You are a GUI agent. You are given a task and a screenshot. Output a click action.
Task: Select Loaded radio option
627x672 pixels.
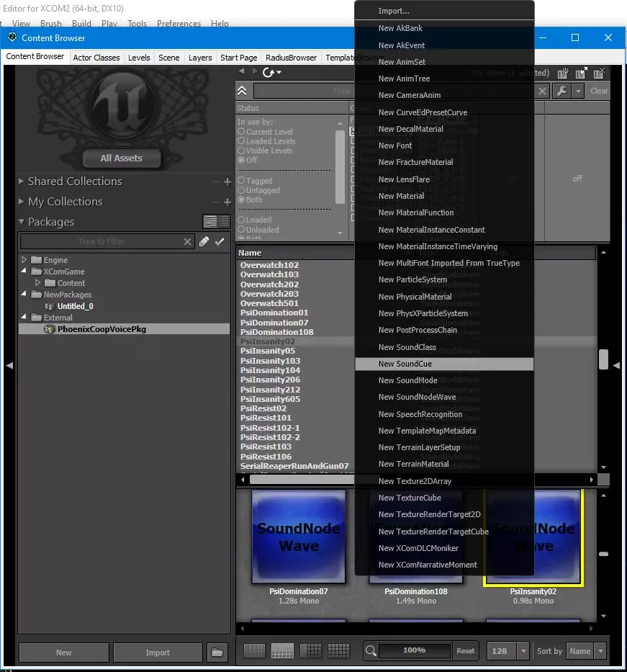tap(241, 220)
